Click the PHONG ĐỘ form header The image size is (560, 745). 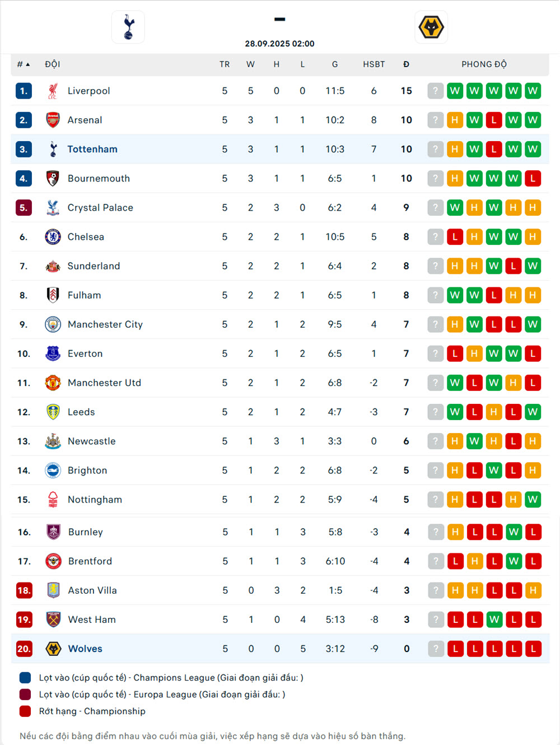coord(484,64)
